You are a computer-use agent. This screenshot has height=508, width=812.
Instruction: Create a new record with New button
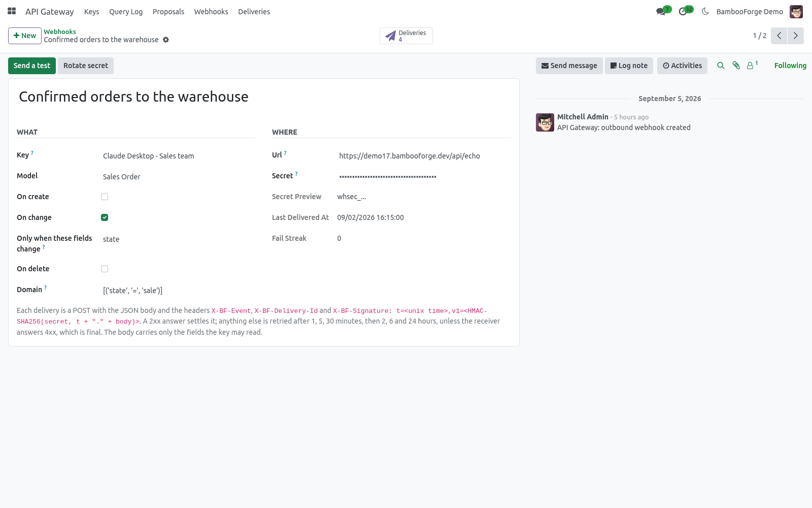click(25, 36)
